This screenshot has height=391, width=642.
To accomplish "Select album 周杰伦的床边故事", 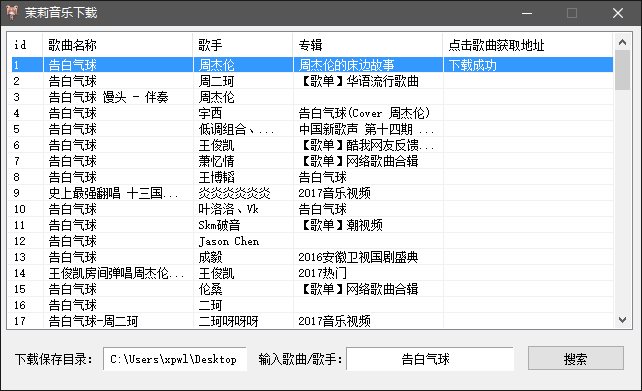I will pos(346,65).
